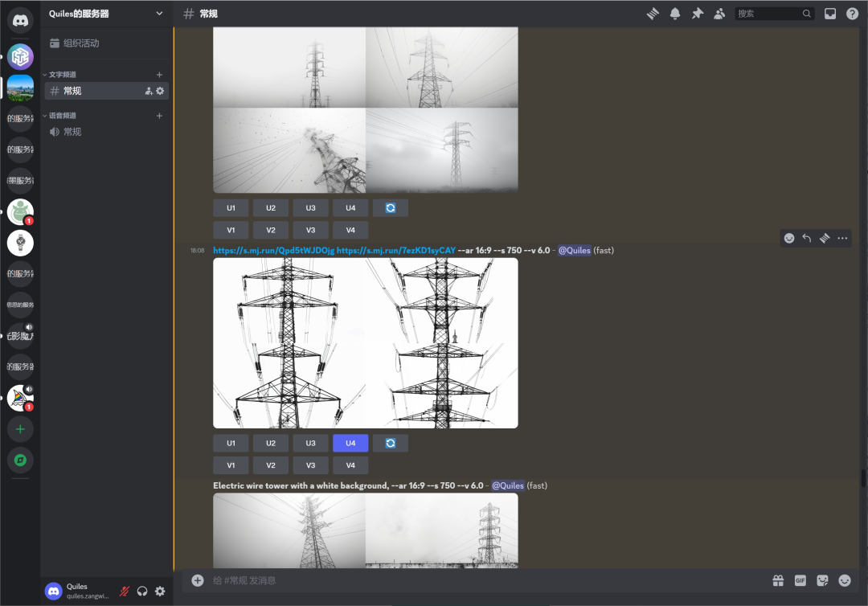Select the cube logo server icon
This screenshot has height=606, width=868.
(20, 56)
